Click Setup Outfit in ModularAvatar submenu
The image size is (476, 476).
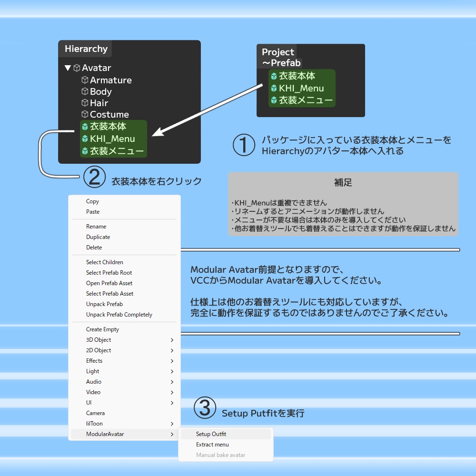pos(226,434)
